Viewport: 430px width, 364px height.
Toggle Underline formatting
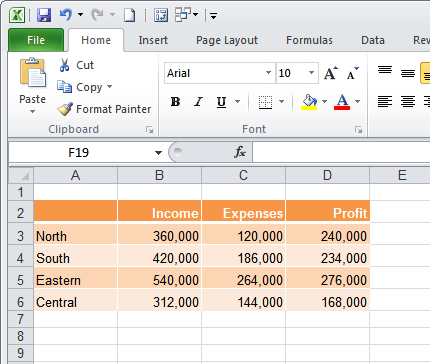(x=221, y=102)
